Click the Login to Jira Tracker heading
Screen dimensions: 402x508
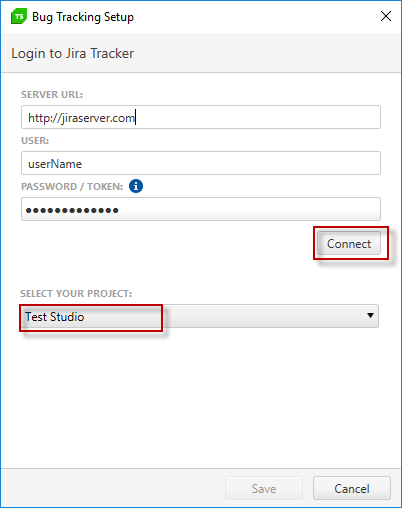(73, 53)
